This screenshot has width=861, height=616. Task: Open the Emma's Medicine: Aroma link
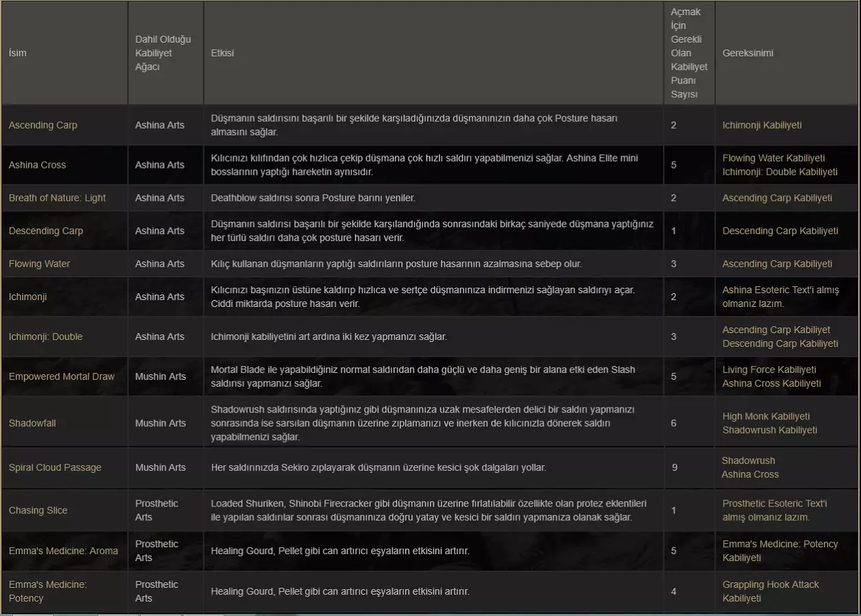coord(63,551)
